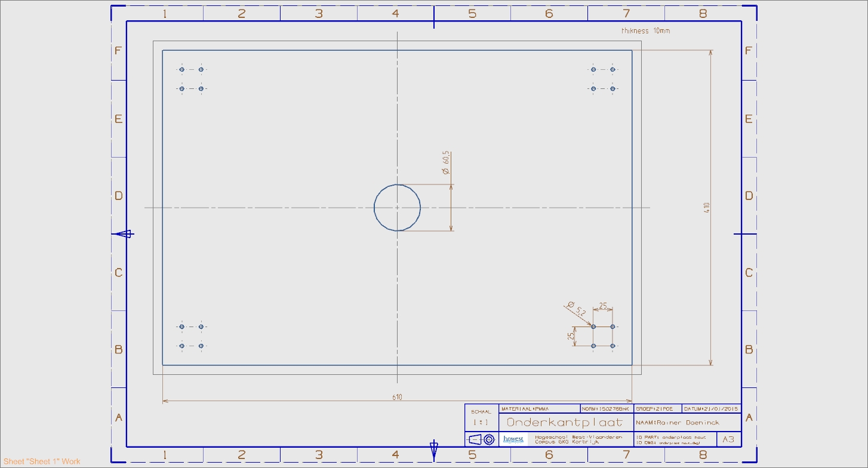The image size is (868, 468).
Task: Select the Ø 60,5 diameter dimension text
Action: coord(446,163)
